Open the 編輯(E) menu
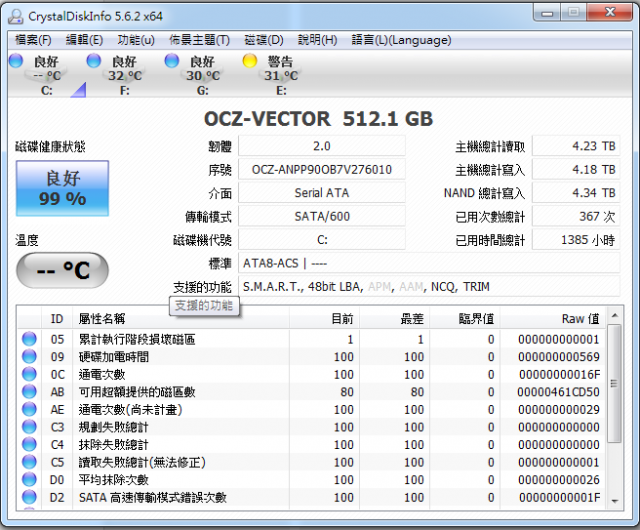 (84, 40)
